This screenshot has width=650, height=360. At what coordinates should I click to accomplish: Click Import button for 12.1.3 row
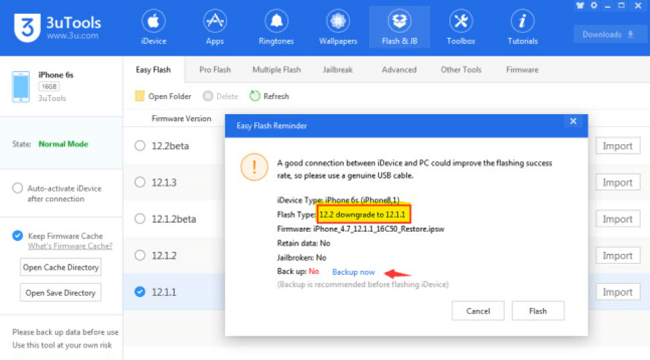[618, 182]
